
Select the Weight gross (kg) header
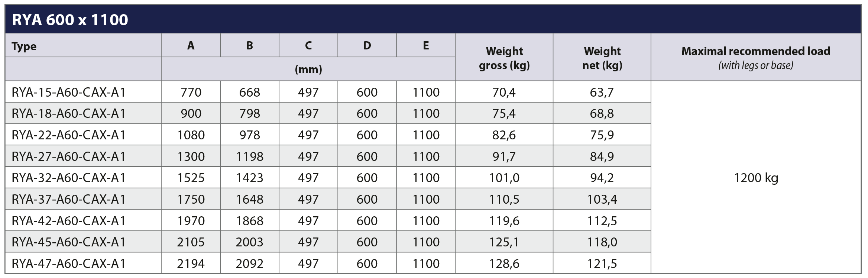pos(504,58)
